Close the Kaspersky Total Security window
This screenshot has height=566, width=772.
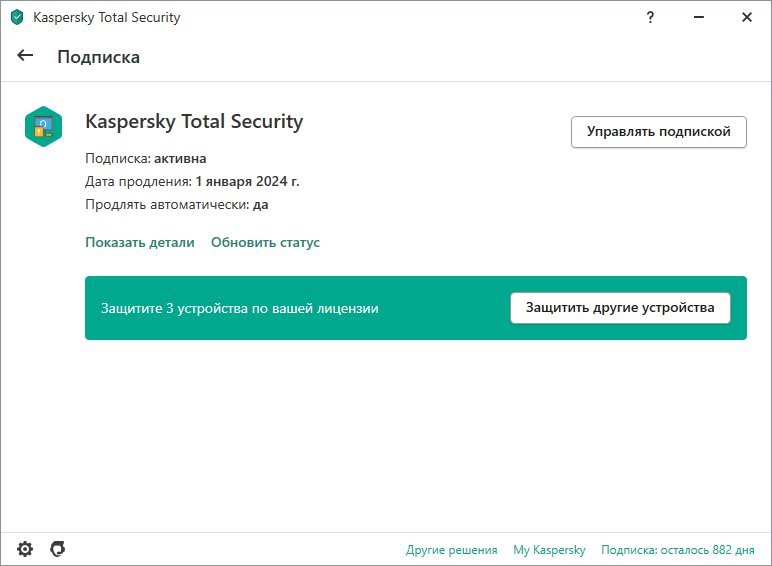pos(747,17)
